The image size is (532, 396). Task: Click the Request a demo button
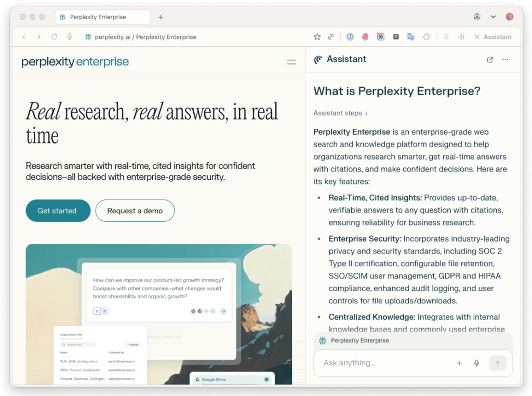135,211
